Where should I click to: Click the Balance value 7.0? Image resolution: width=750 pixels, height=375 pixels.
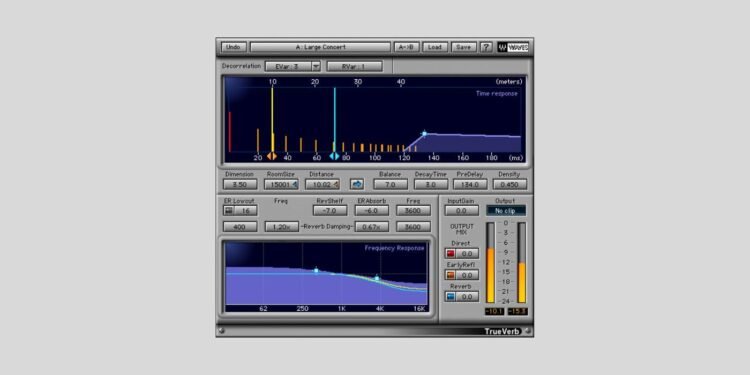click(x=390, y=184)
